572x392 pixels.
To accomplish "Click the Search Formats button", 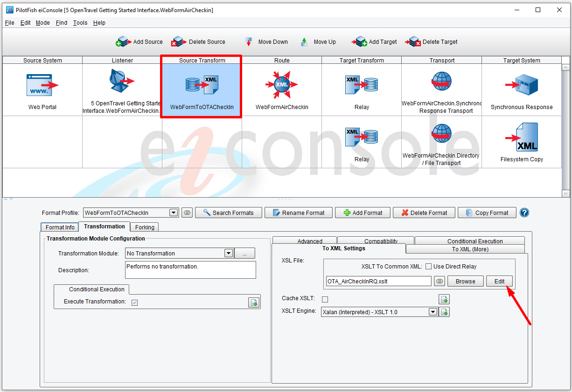I will click(x=228, y=213).
